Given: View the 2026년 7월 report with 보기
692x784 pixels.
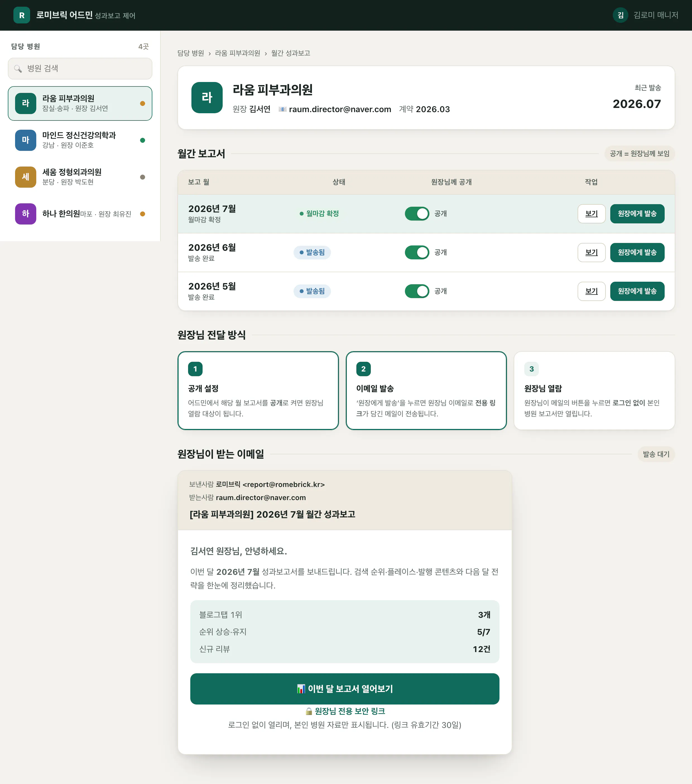Looking at the screenshot, I should point(592,214).
